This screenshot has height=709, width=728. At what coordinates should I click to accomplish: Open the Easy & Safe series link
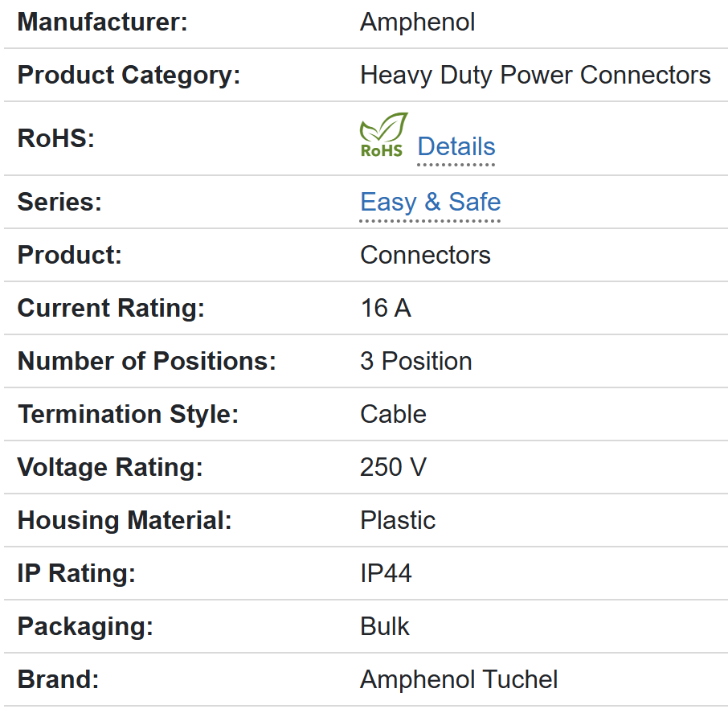[x=431, y=202]
